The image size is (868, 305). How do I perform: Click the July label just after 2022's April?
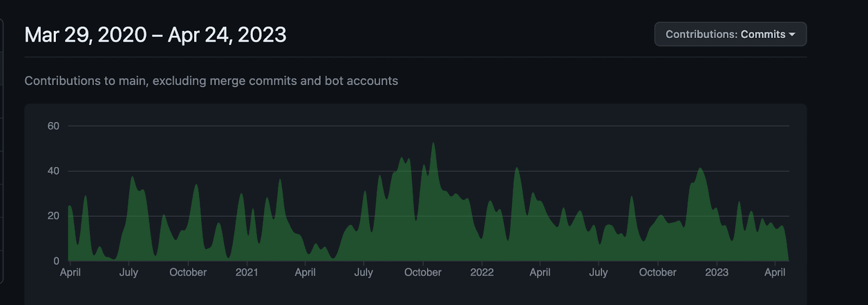tap(598, 272)
